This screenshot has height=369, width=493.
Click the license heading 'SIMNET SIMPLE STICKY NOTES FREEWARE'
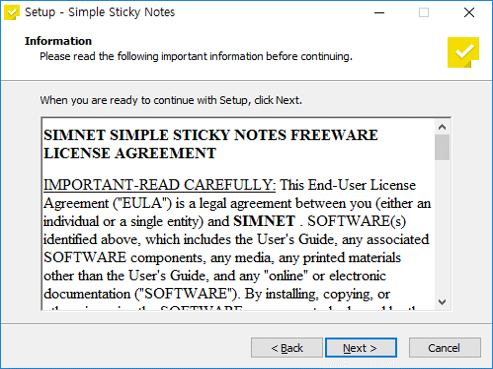point(211,135)
